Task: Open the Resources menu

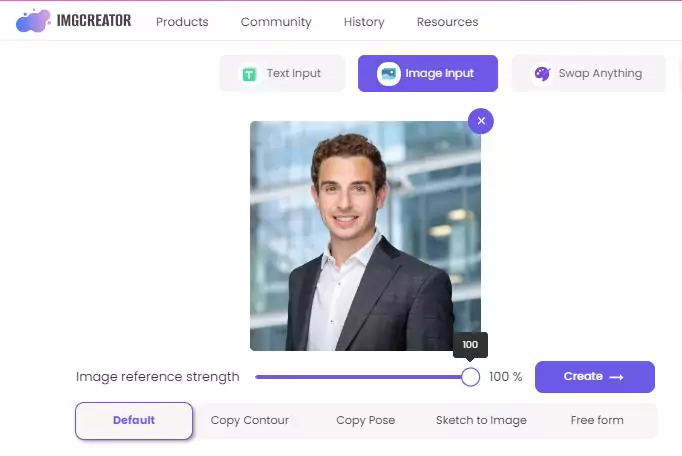Action: [448, 22]
